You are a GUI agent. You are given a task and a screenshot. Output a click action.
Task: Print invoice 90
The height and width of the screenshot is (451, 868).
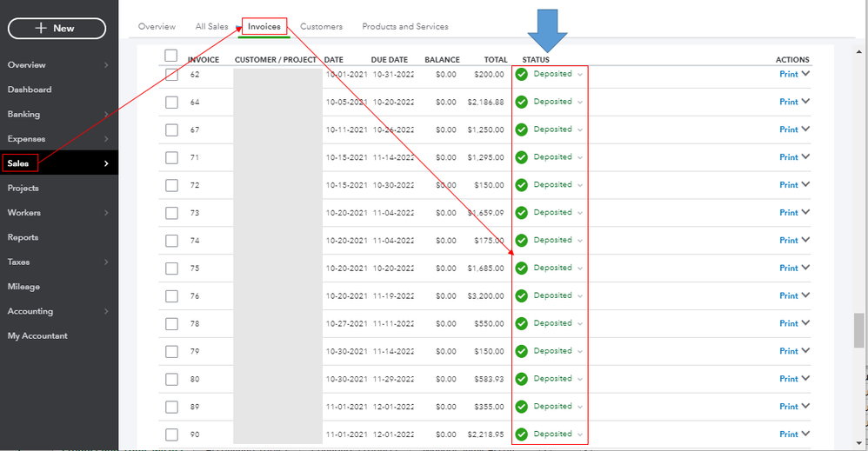point(788,434)
